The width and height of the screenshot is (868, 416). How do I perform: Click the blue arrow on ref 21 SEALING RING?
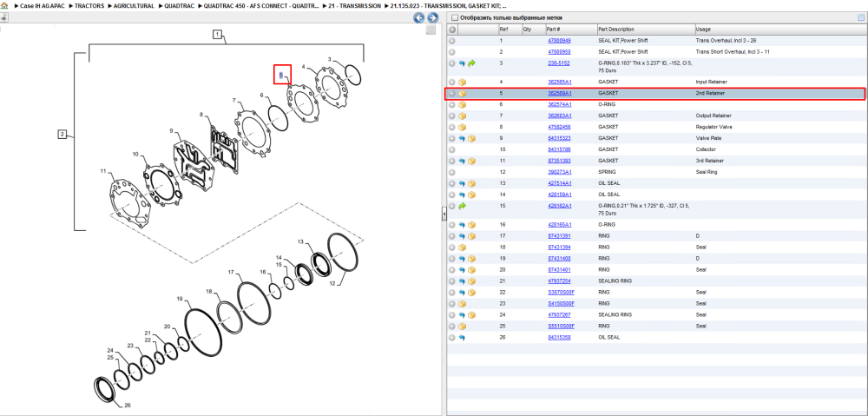point(463,281)
